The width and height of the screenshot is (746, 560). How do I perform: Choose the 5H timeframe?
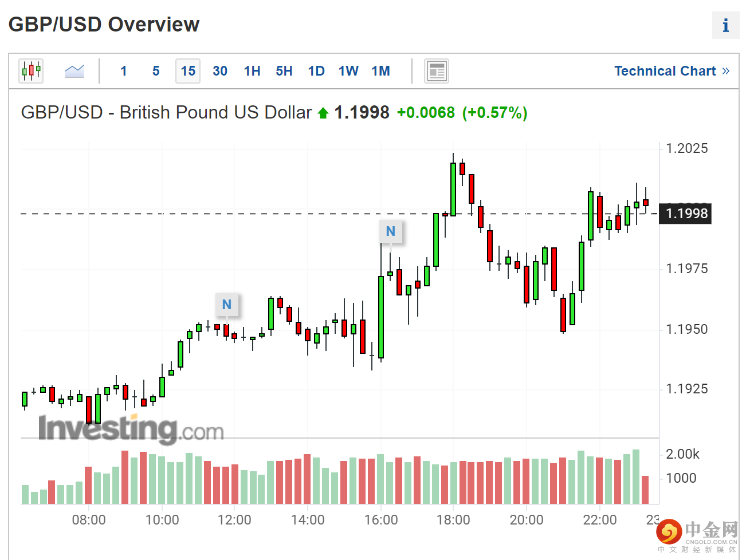tap(284, 71)
